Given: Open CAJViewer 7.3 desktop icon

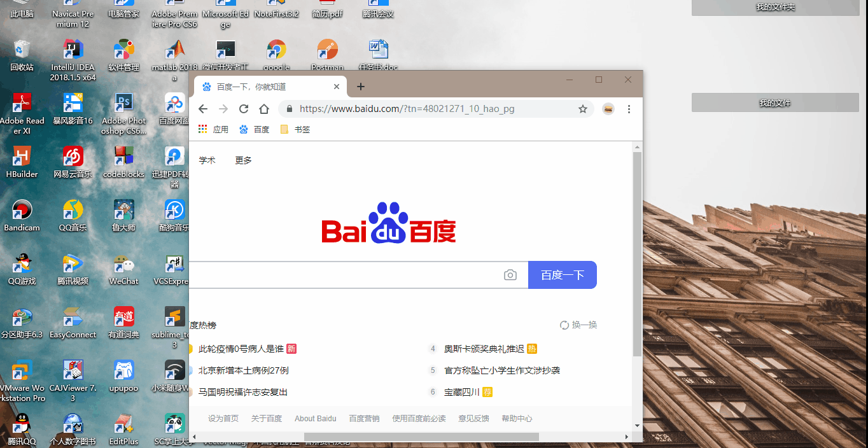Looking at the screenshot, I should [73, 381].
